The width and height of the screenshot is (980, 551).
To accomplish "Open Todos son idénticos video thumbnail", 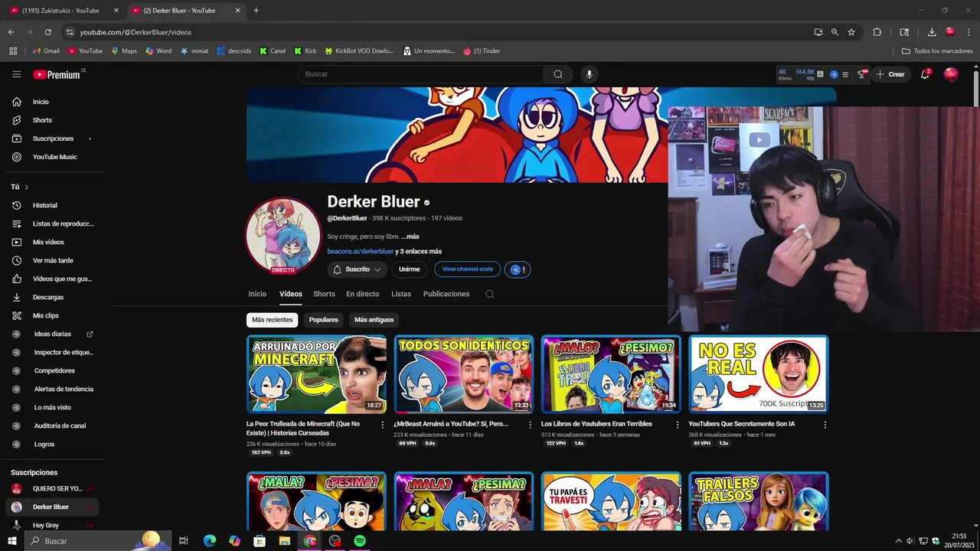I will [464, 374].
